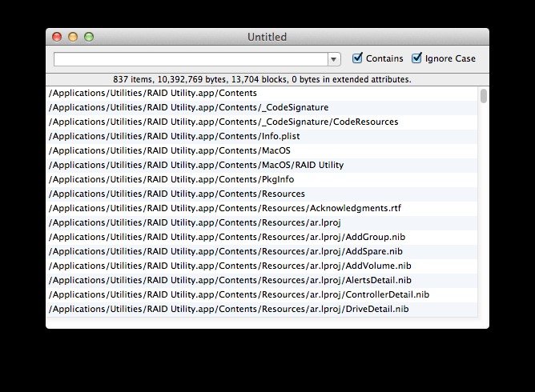The height and width of the screenshot is (392, 535).
Task: Select the ar.lproj/AddGroup.nib row
Action: pos(262,237)
